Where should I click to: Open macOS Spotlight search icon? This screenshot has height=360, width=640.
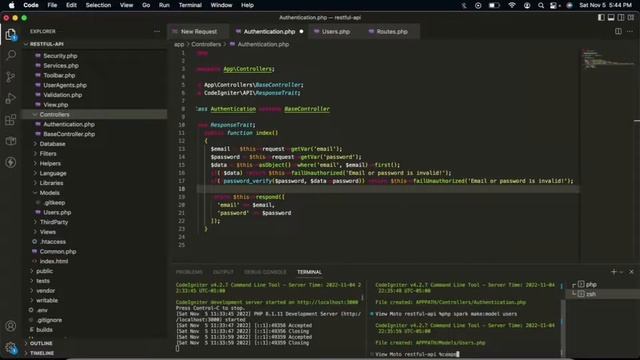click(541, 5)
